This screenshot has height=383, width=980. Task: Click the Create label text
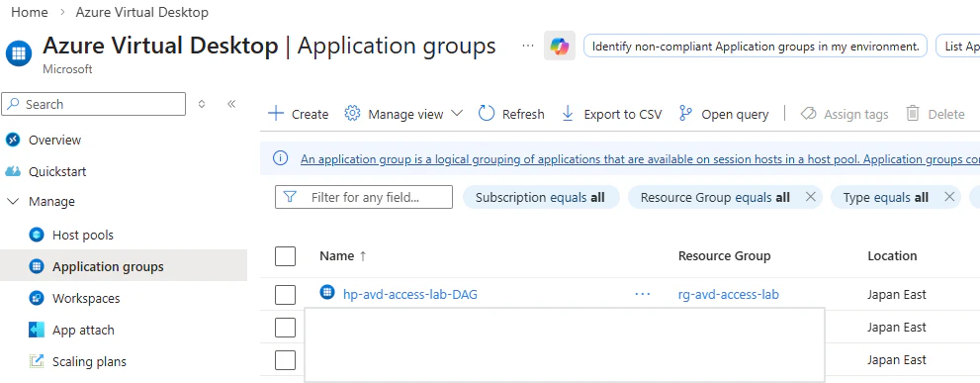coord(310,114)
